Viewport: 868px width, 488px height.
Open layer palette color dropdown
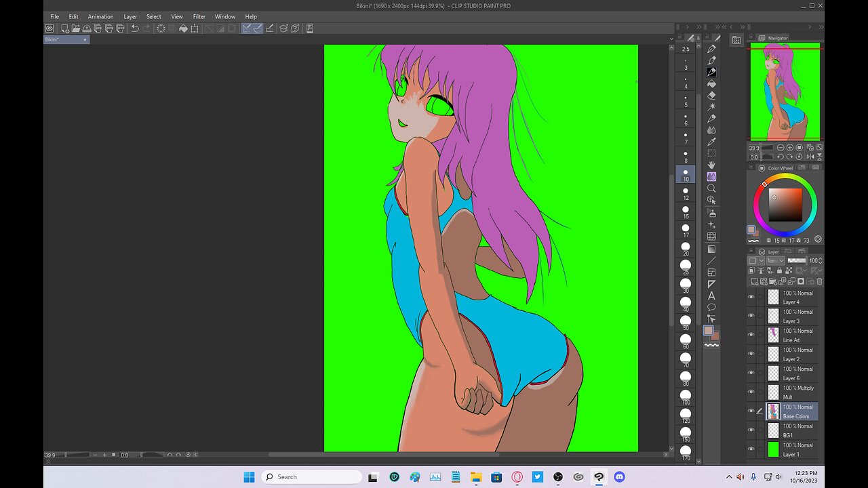click(755, 260)
